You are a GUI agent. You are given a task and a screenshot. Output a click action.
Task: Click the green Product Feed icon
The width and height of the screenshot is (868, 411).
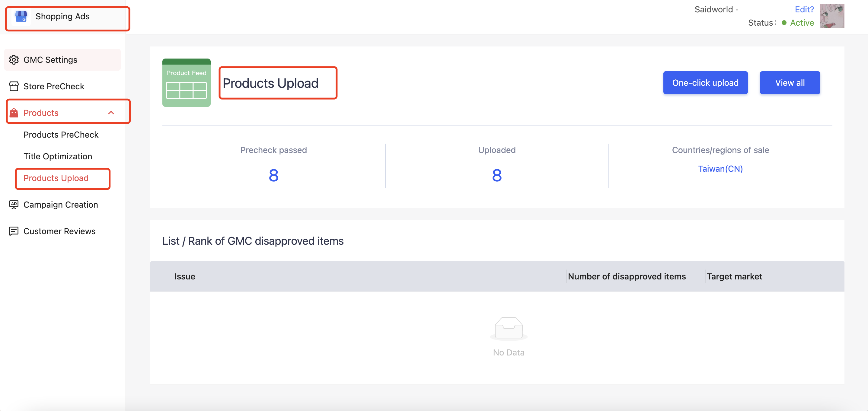pyautogui.click(x=186, y=83)
